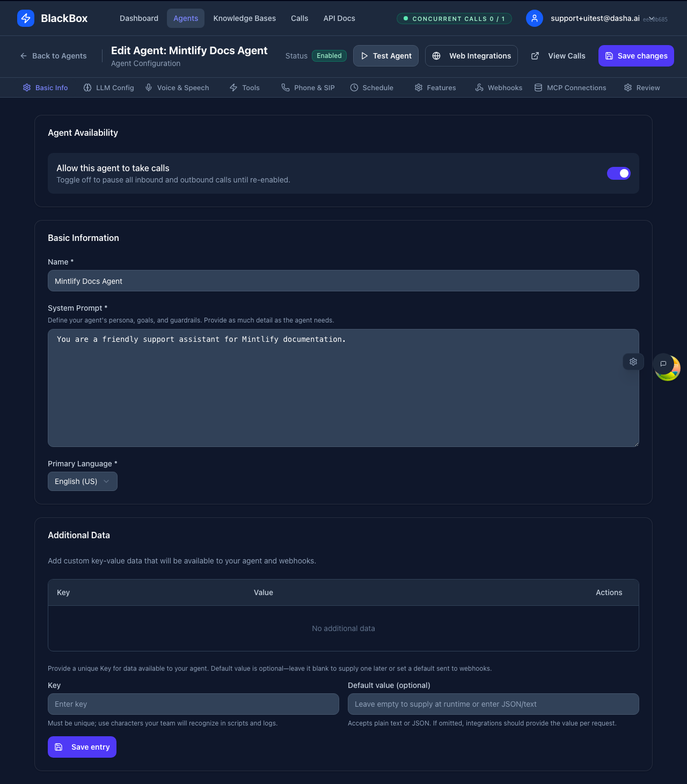The height and width of the screenshot is (784, 687).
Task: Click the Save changes button
Action: 636,56
